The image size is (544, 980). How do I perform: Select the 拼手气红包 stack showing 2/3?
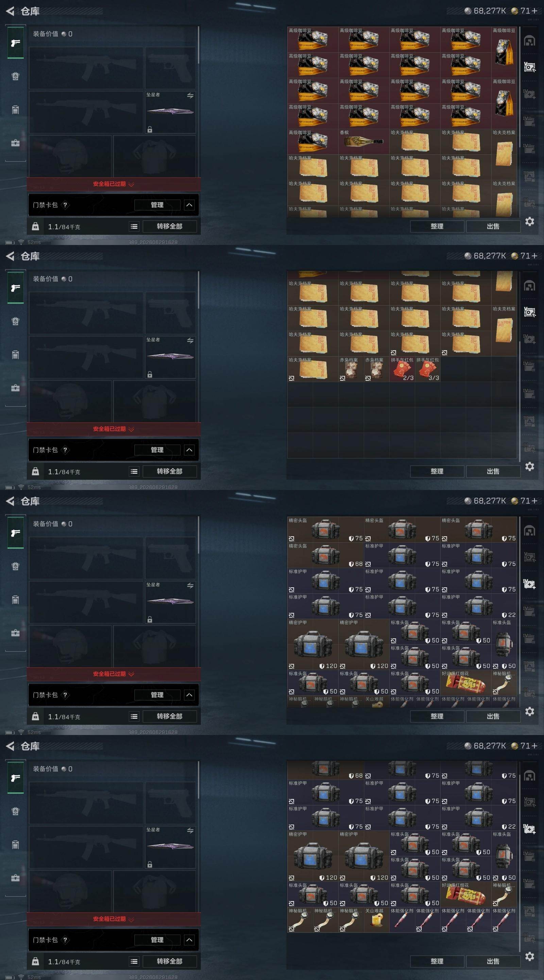[402, 369]
